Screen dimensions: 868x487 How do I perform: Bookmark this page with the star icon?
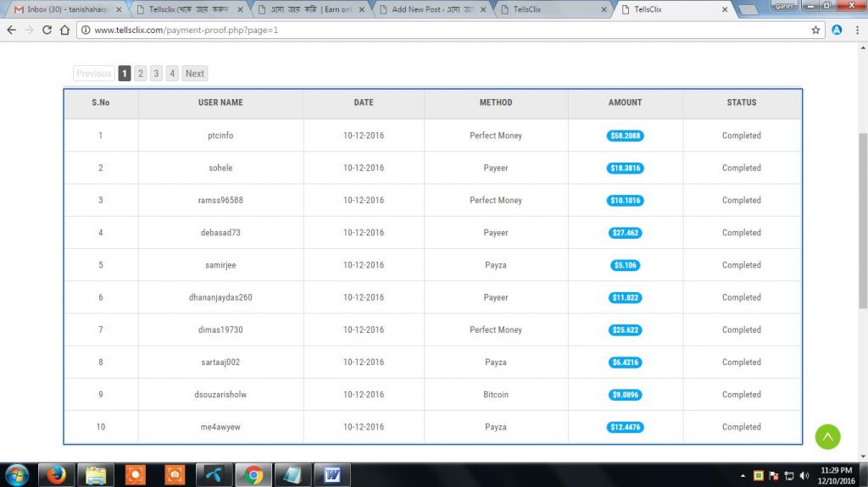(x=815, y=30)
